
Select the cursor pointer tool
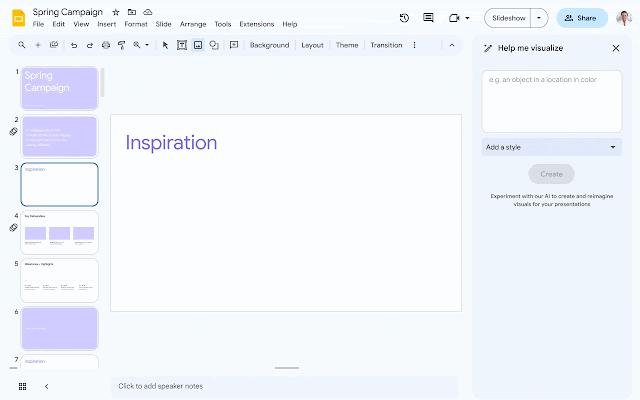(x=165, y=45)
